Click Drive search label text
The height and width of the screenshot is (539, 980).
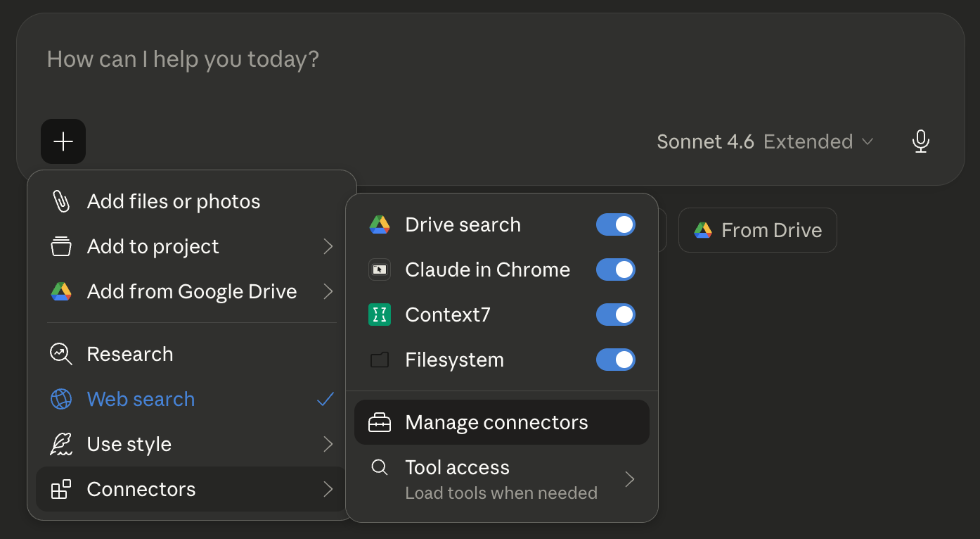[x=463, y=224]
